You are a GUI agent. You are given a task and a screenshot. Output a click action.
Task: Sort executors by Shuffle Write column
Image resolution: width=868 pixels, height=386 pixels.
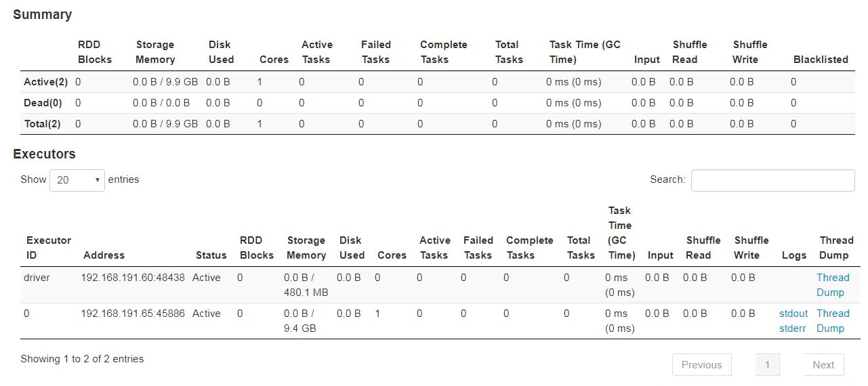tap(751, 248)
